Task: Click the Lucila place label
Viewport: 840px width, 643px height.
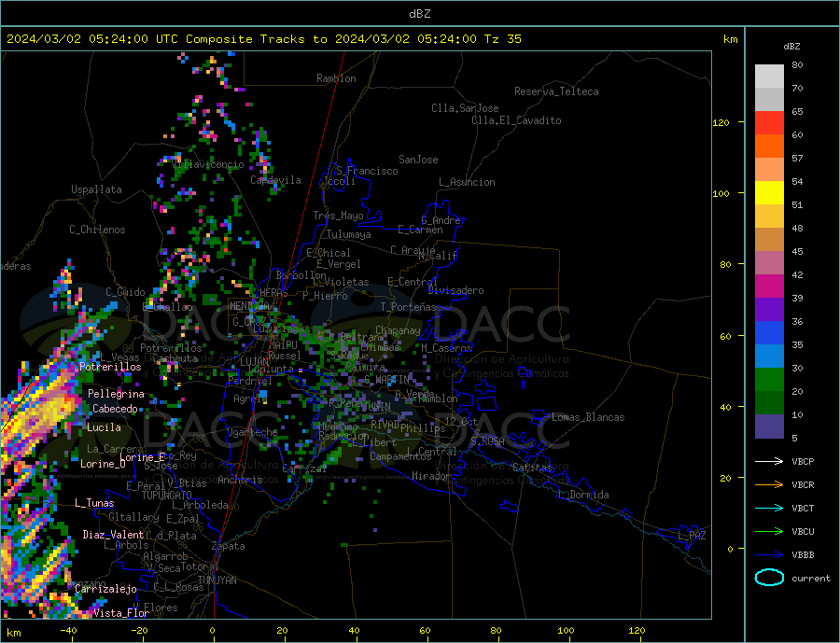Action: coord(104,427)
